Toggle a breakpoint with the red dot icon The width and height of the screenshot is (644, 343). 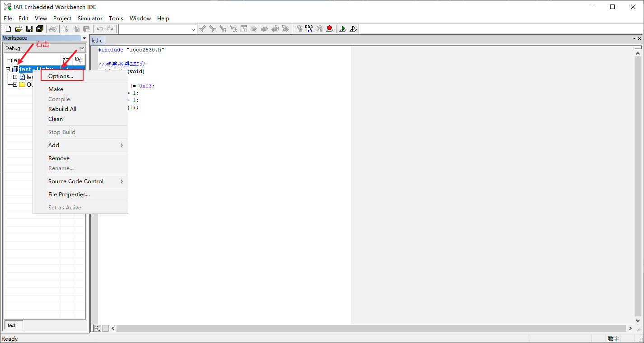(x=330, y=29)
